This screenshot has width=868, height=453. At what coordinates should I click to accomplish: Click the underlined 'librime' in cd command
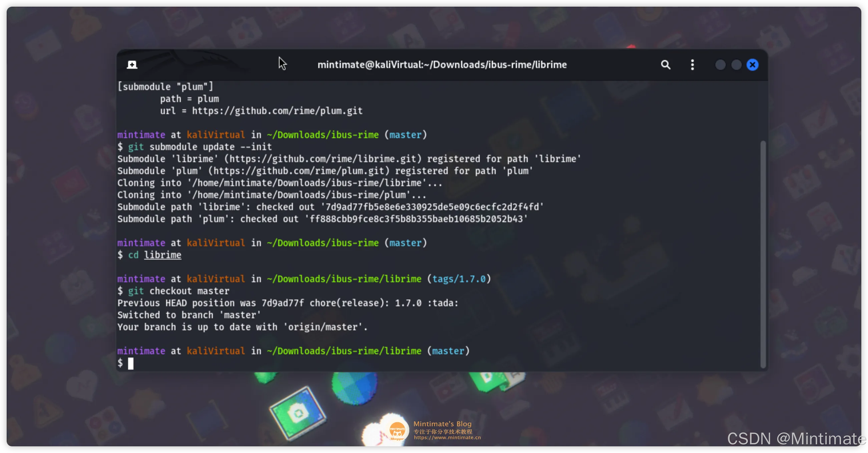coord(162,255)
